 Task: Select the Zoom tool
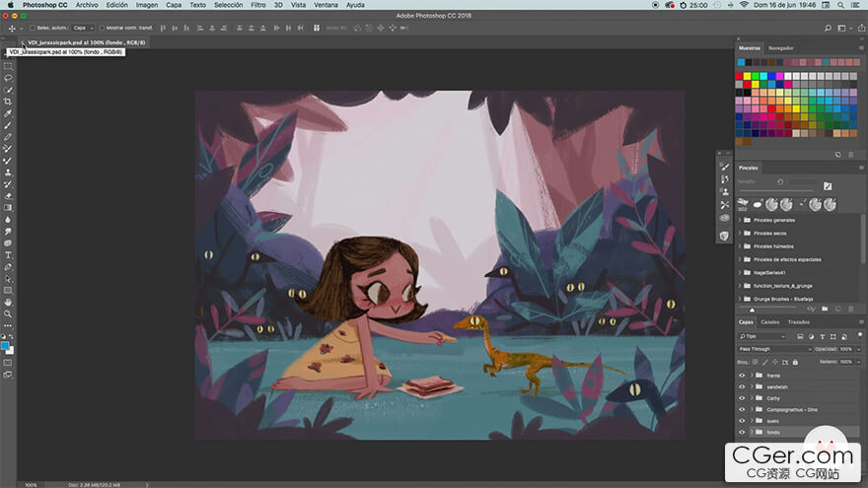[x=8, y=314]
